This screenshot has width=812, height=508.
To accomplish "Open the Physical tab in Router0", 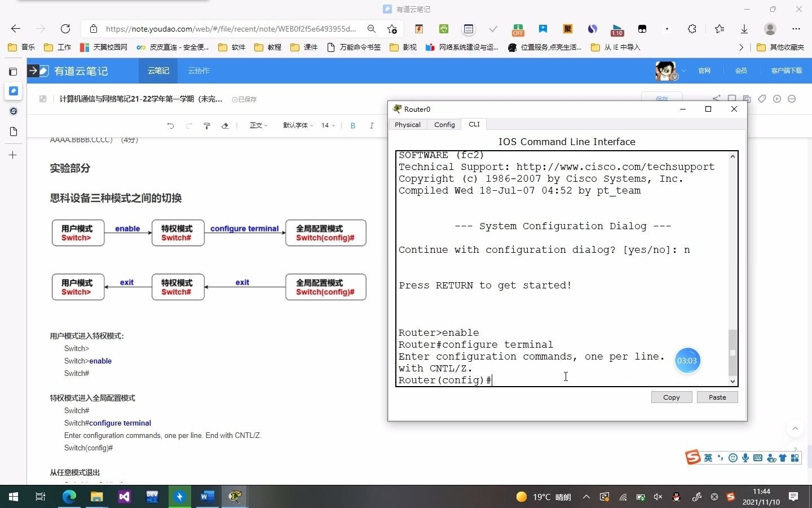I will [x=408, y=125].
